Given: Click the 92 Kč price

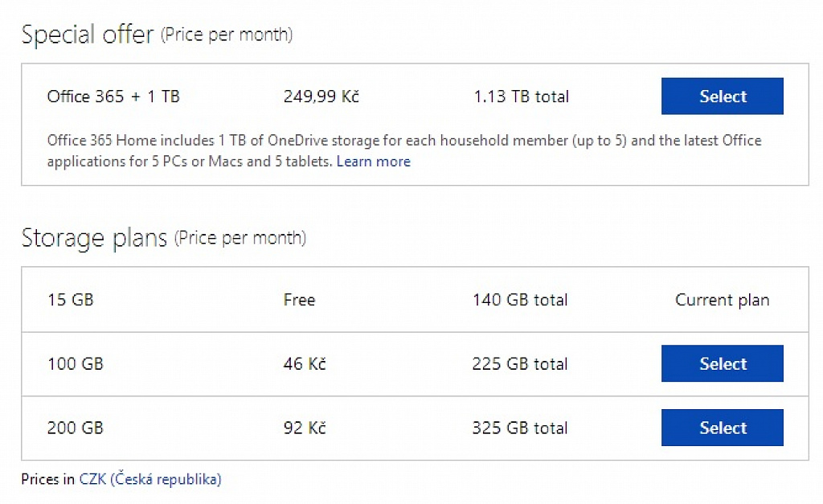Looking at the screenshot, I should [x=305, y=428].
